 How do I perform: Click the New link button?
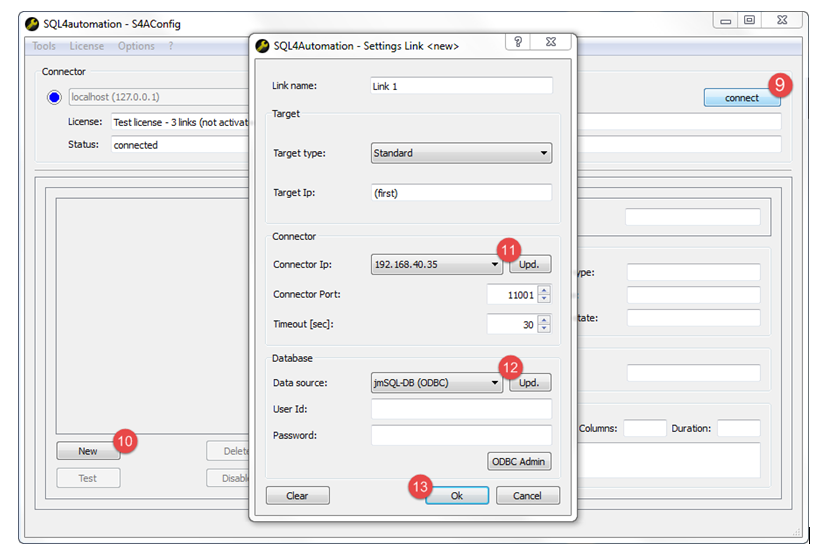pos(88,451)
